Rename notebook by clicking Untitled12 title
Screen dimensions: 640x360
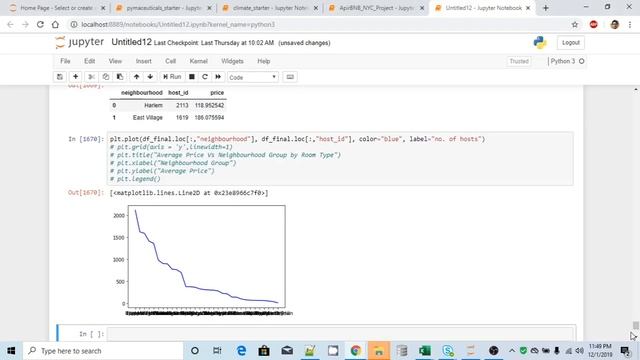tap(131, 42)
